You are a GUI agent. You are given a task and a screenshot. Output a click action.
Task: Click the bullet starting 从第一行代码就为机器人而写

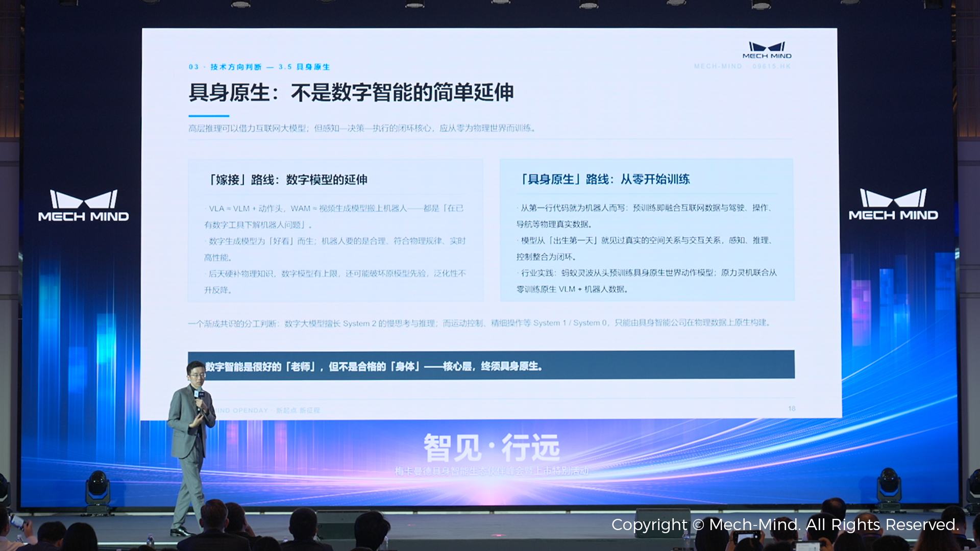[x=645, y=216]
